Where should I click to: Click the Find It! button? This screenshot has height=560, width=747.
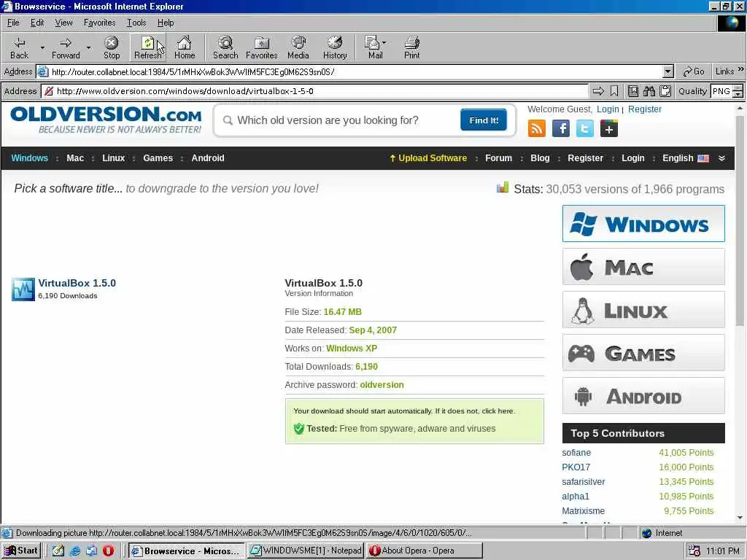click(x=484, y=120)
